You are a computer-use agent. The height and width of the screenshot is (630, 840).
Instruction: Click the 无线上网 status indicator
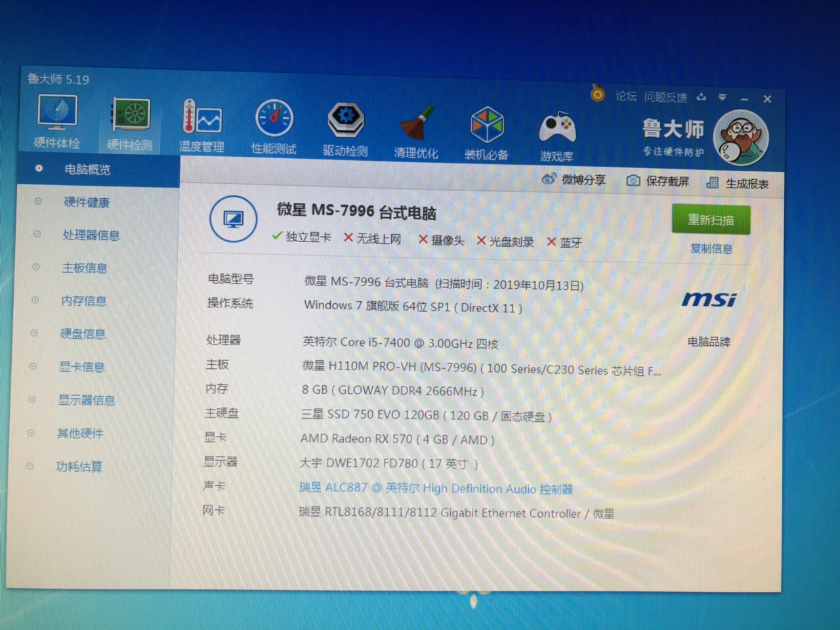(372, 238)
